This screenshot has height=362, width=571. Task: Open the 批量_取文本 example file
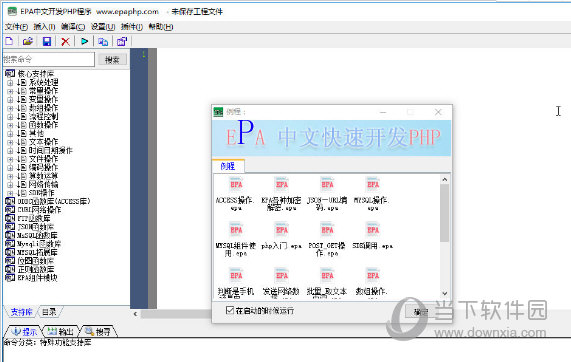[x=327, y=283]
